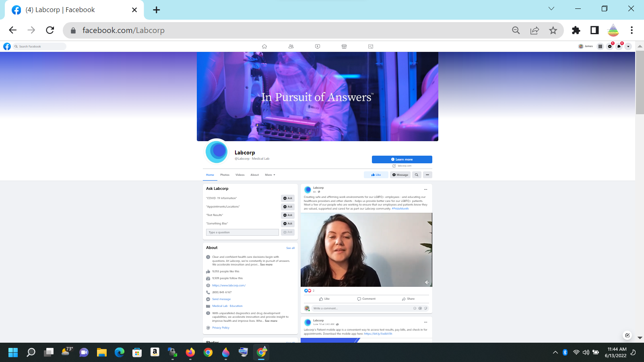Screen dimensions: 644x362
Task: Share the first Labcorp post
Action: [x=408, y=299]
